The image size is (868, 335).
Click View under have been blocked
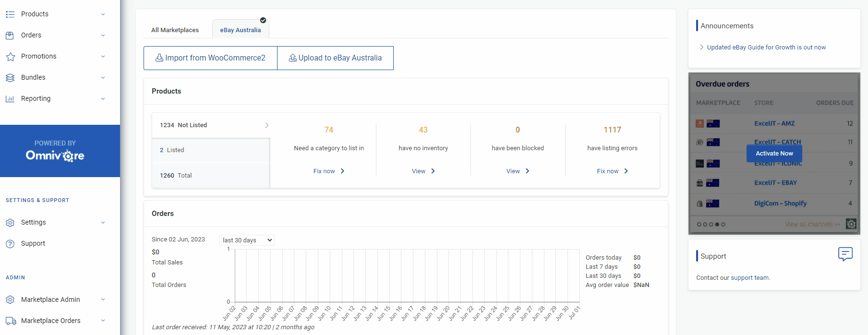pyautogui.click(x=518, y=171)
